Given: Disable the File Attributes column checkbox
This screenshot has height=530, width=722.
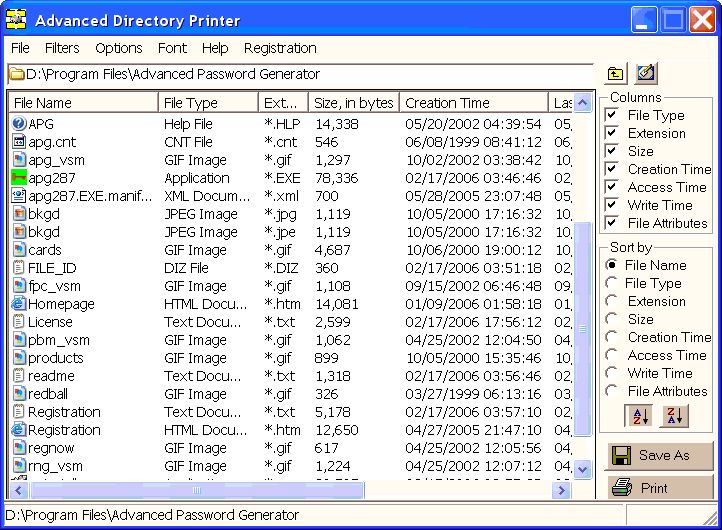Looking at the screenshot, I should click(612, 223).
